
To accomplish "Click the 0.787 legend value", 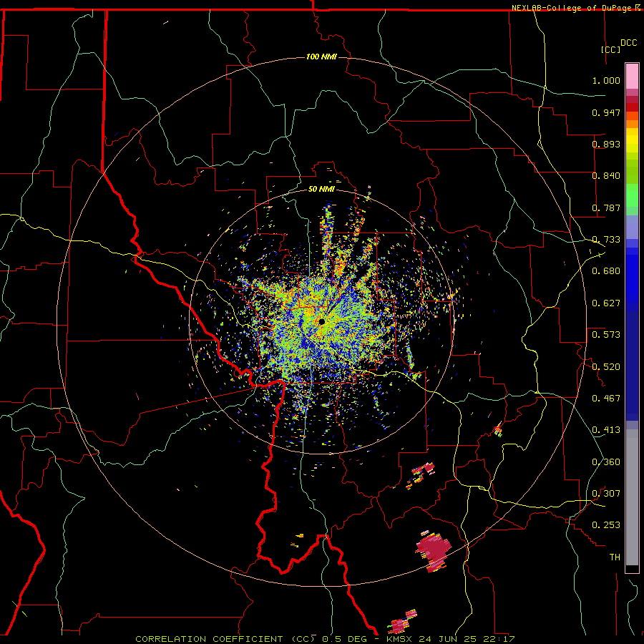I will tap(606, 208).
